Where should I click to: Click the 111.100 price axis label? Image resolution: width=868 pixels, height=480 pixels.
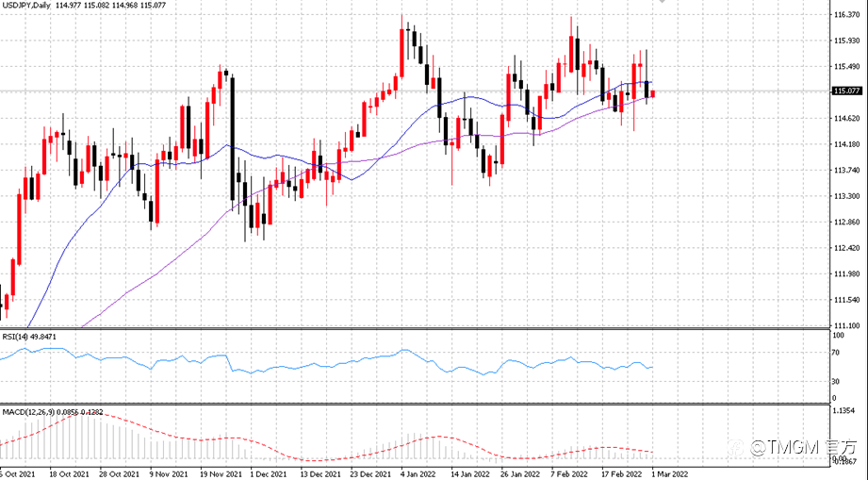pos(847,325)
